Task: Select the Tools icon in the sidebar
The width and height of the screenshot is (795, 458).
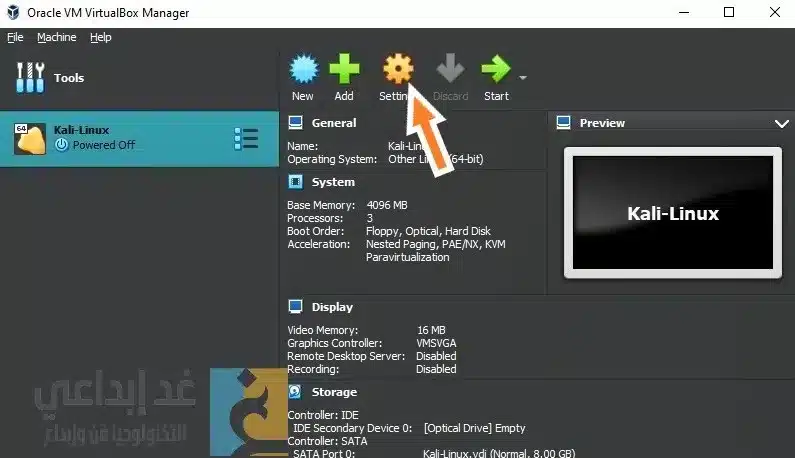Action: point(30,78)
